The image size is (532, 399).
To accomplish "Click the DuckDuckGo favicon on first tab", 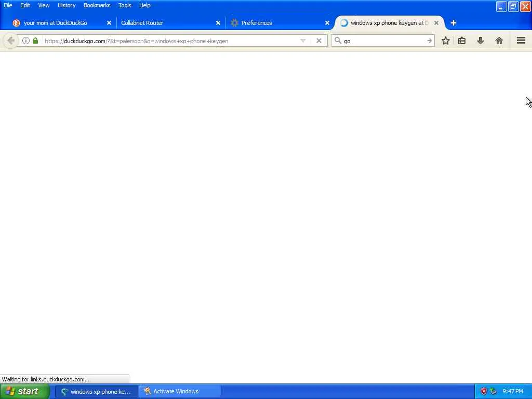I will click(16, 23).
